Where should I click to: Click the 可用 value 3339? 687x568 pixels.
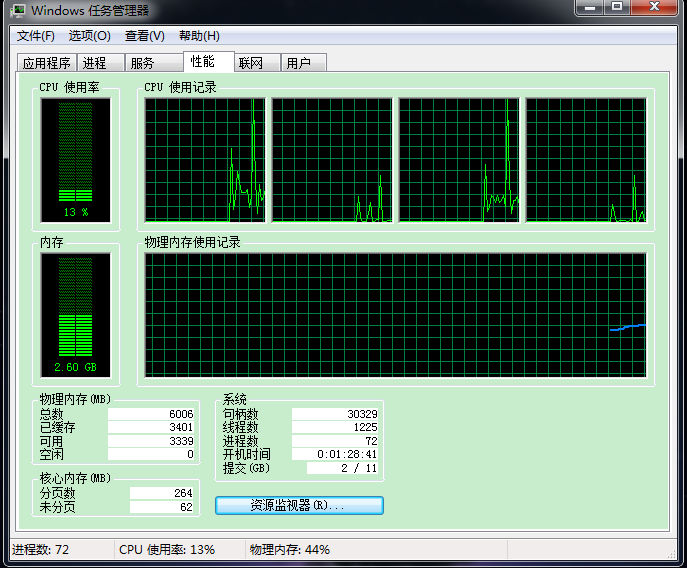pos(151,441)
